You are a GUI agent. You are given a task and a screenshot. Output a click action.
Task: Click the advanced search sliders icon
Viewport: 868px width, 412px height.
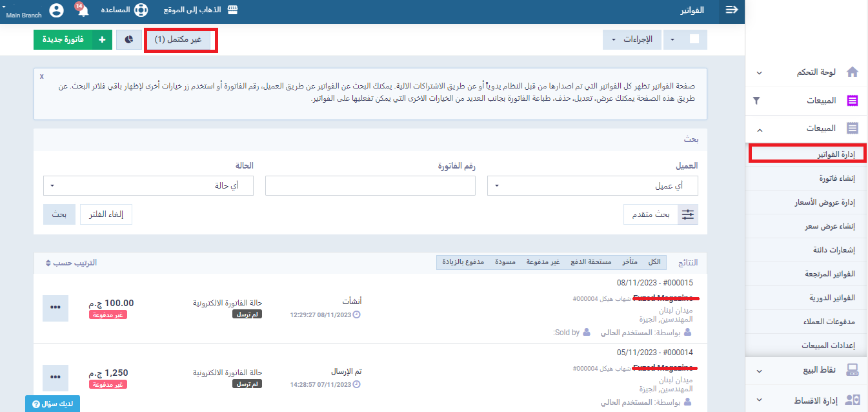[689, 214]
